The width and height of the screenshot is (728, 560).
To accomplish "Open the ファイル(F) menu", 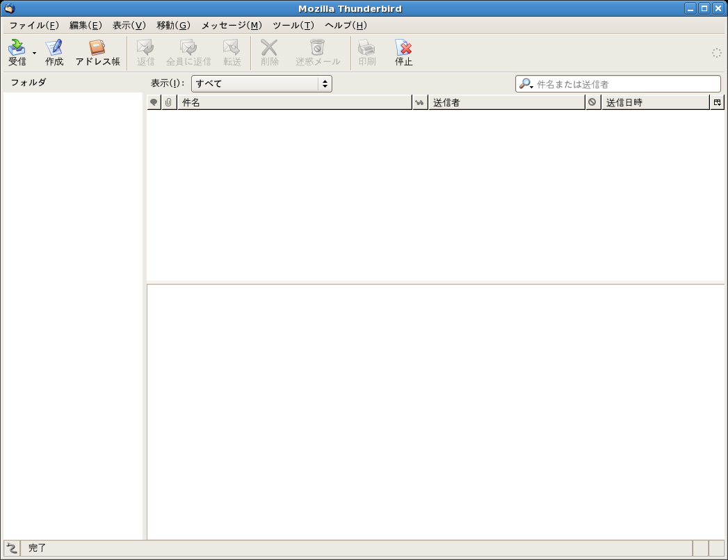I will coord(34,25).
